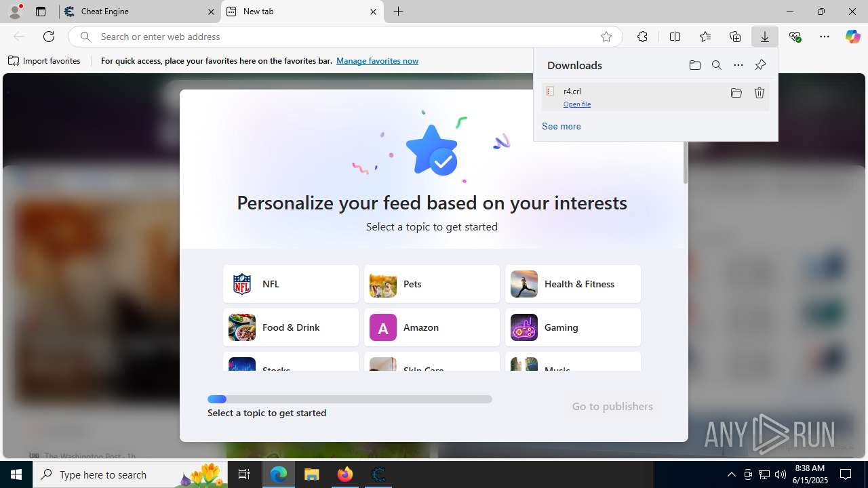
Task: Close the Cheat Engine tab
Action: coord(211,12)
